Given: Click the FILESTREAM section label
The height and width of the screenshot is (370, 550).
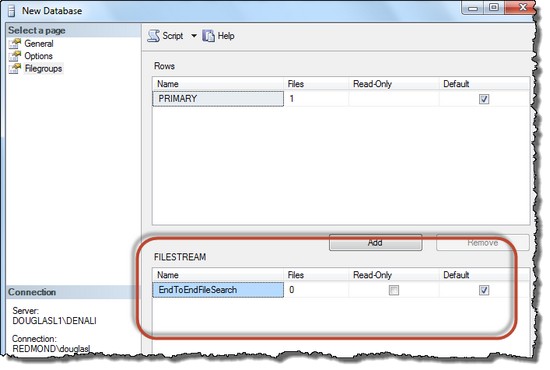Looking at the screenshot, I should (x=180, y=257).
